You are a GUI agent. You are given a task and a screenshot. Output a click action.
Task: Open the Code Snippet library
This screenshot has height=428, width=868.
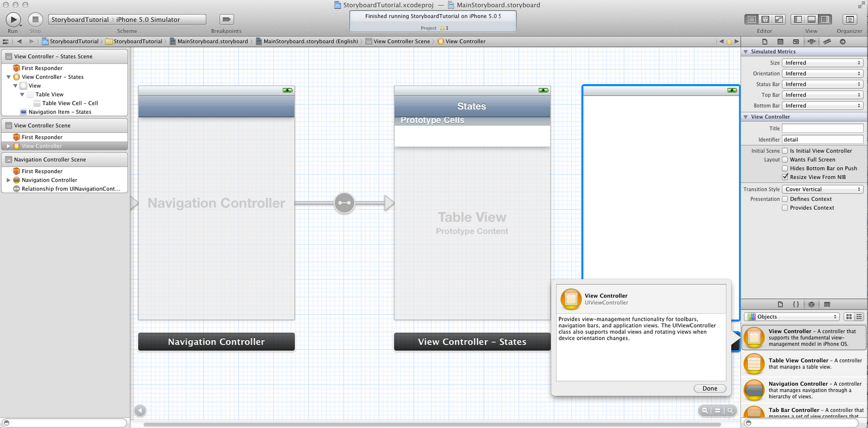point(796,304)
